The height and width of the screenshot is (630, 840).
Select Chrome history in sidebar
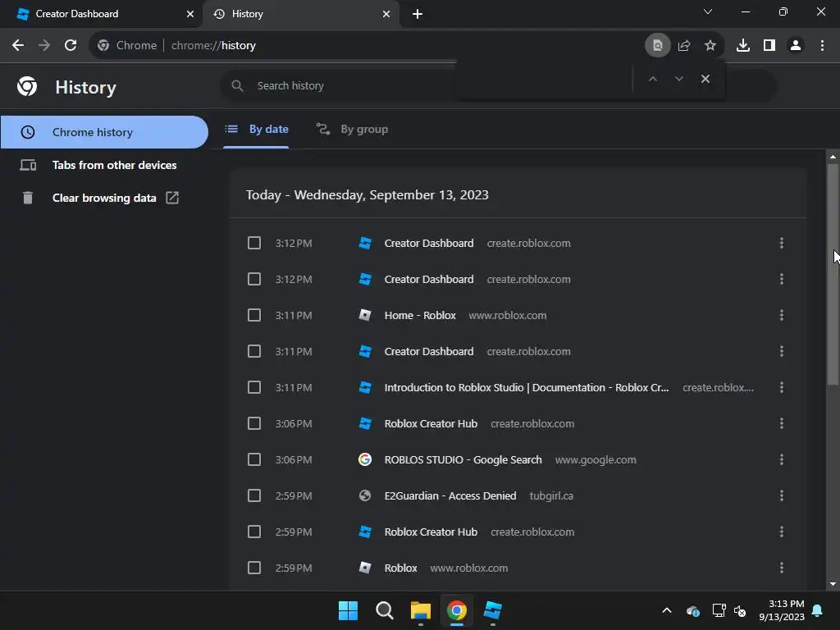pyautogui.click(x=104, y=132)
